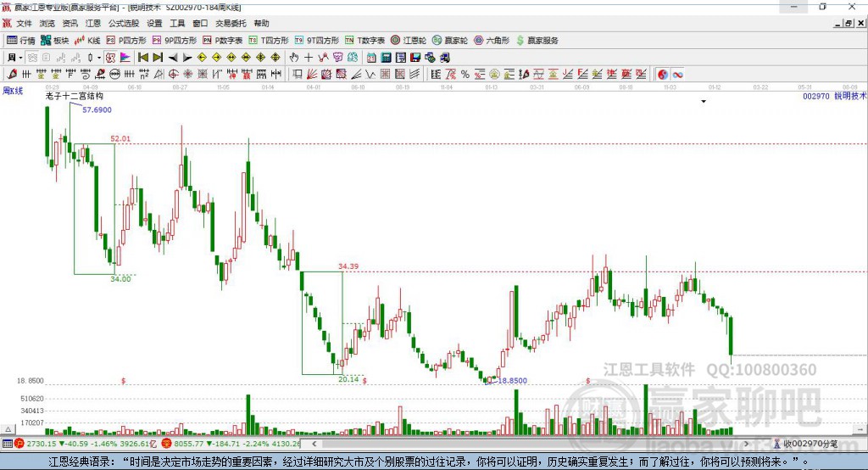The image size is (868, 470).
Task: Select the 18.8500 low price label
Action: (513, 381)
